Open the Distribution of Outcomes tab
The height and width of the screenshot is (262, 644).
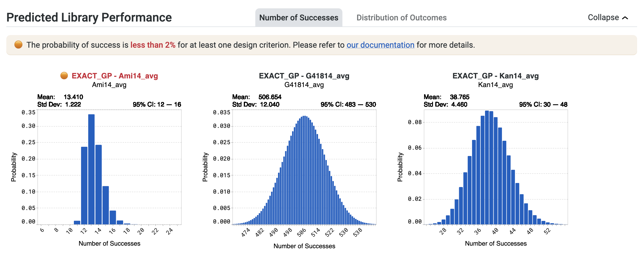click(x=401, y=18)
